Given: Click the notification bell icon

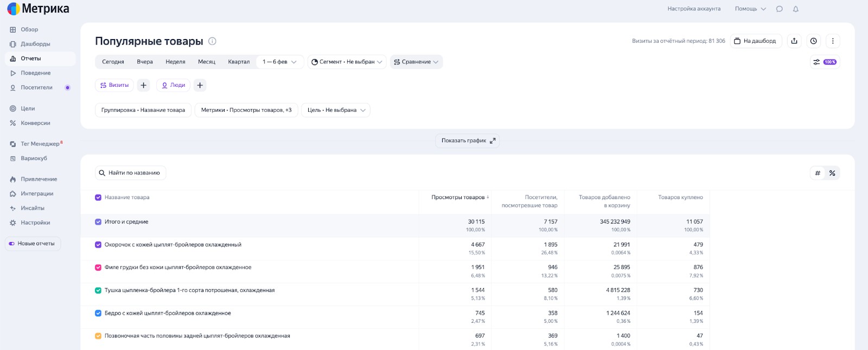Looking at the screenshot, I should (796, 9).
